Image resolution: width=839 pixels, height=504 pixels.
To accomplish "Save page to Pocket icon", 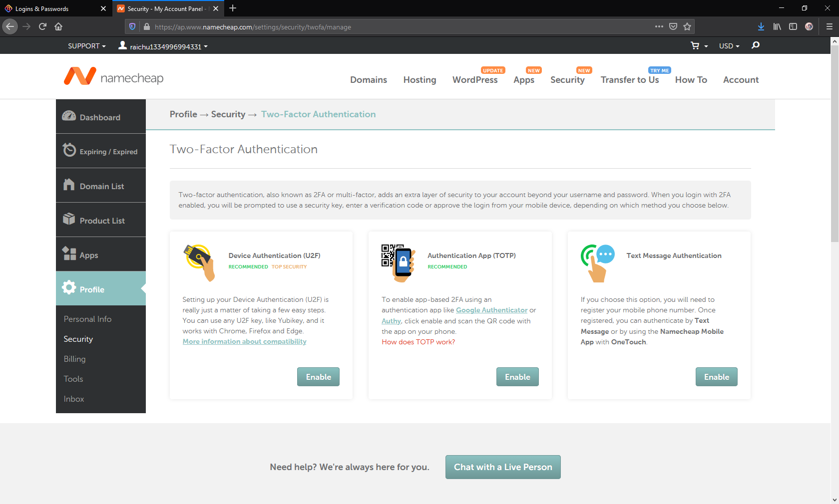I will pos(673,26).
